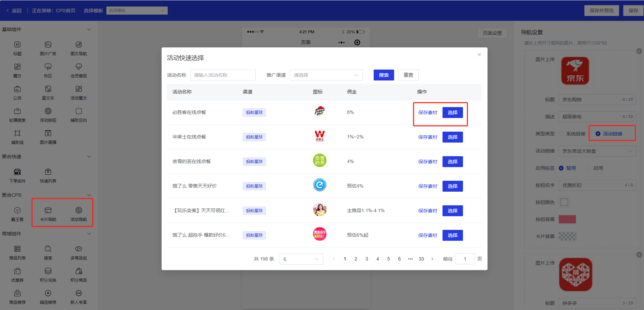Click the 活动名称 search input field
This screenshot has height=310, width=644.
point(223,75)
